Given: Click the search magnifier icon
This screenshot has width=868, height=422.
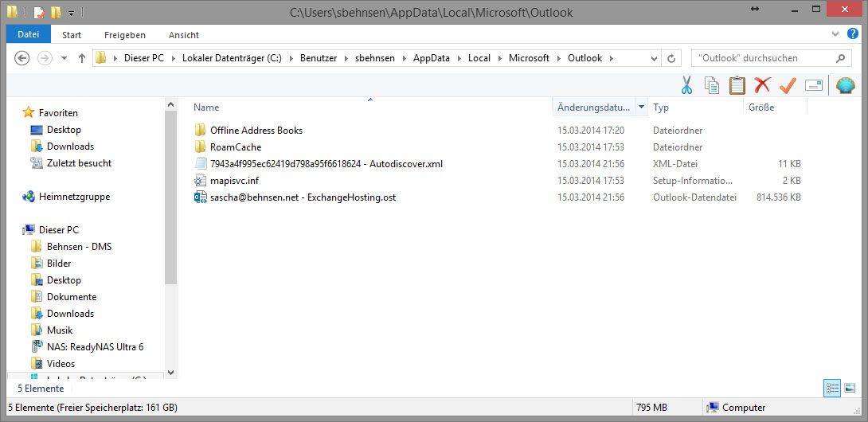Looking at the screenshot, I should pos(840,57).
